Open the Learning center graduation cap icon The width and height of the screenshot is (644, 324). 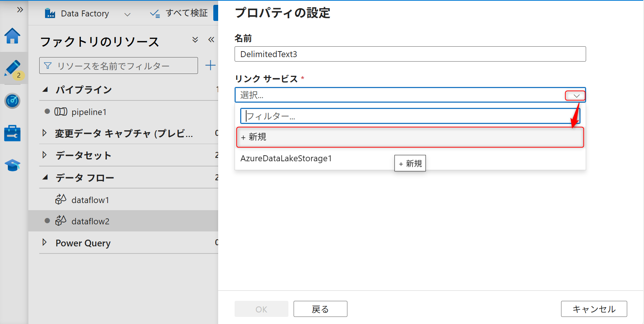click(x=12, y=165)
